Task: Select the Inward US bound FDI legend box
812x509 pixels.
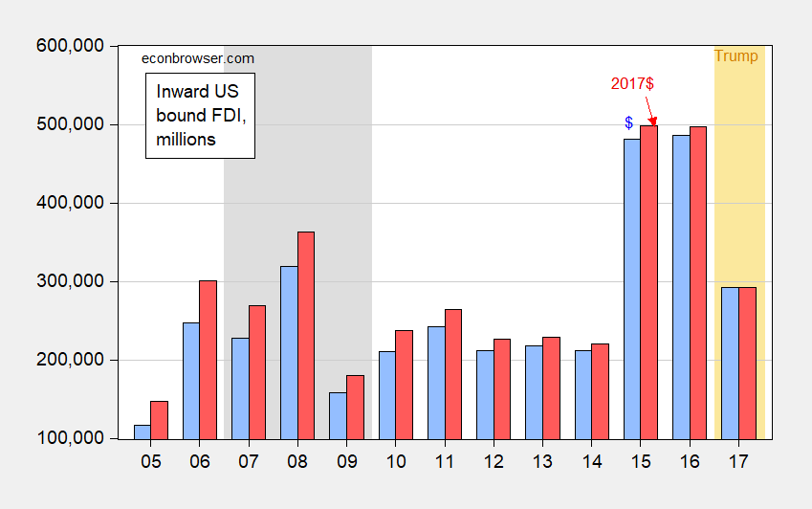Action: pos(201,116)
